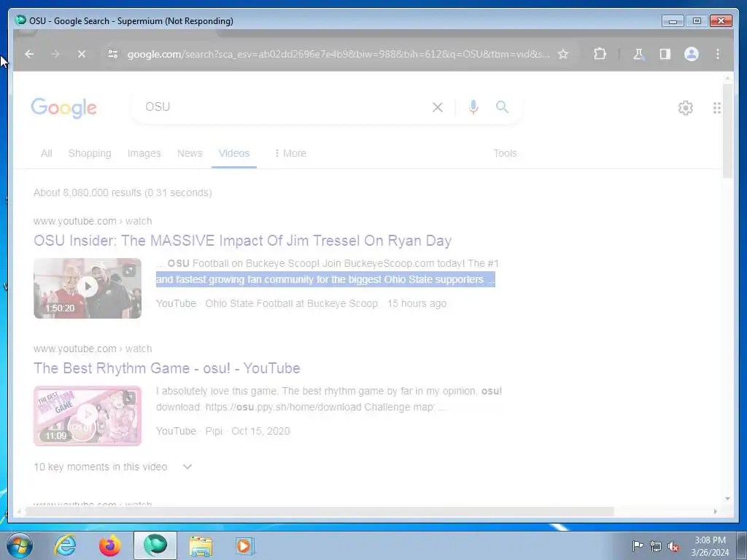747x560 pixels.
Task: Click 'Ohio State Football at Buckeye Scoop' text
Action: [x=292, y=304]
